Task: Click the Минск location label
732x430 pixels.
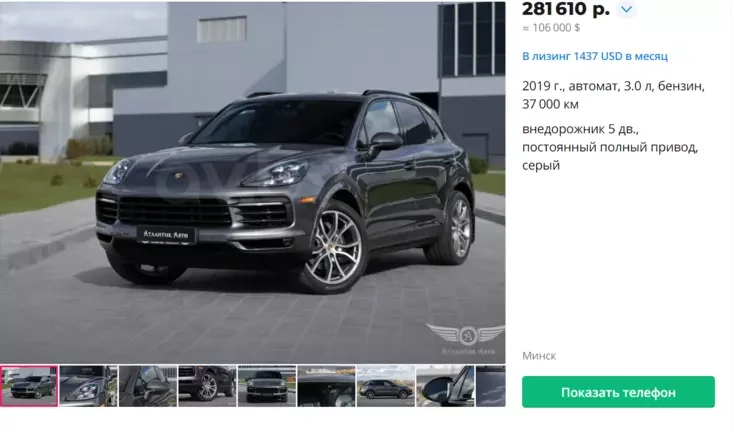Action: pos(539,356)
